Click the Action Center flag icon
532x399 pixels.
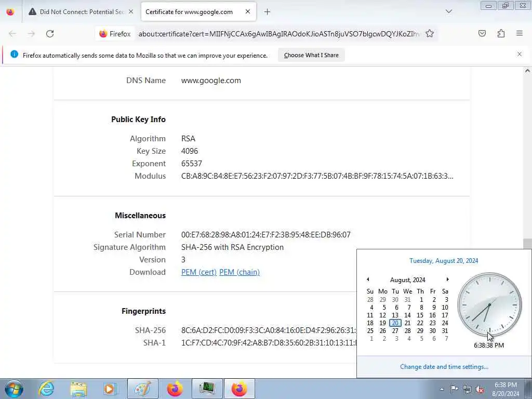[454, 389]
